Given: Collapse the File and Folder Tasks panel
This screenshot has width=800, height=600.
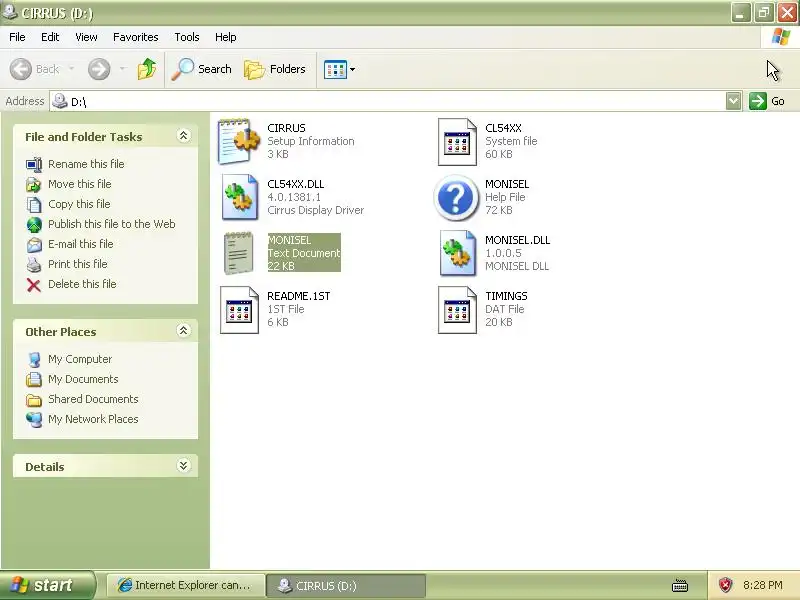Looking at the screenshot, I should tap(183, 136).
